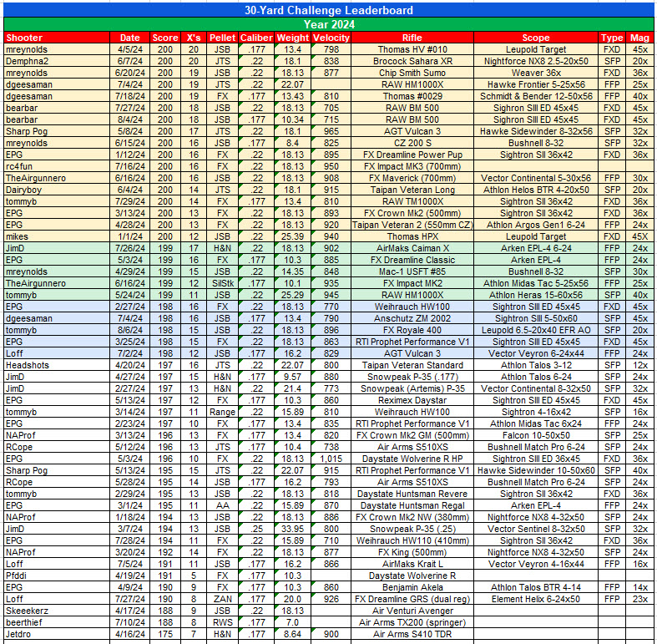Select Benjamin Akela rifle cell

[412, 587]
